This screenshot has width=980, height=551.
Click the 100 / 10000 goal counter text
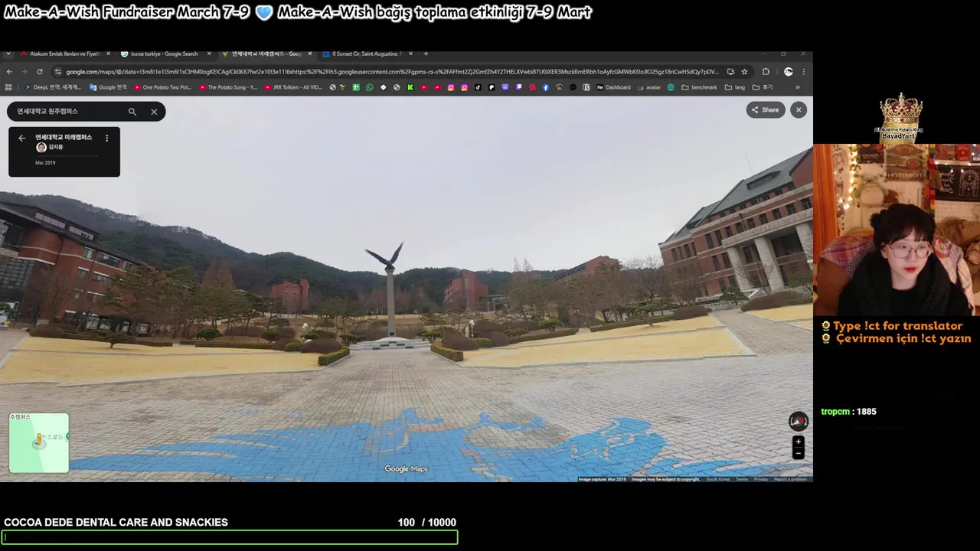click(426, 523)
